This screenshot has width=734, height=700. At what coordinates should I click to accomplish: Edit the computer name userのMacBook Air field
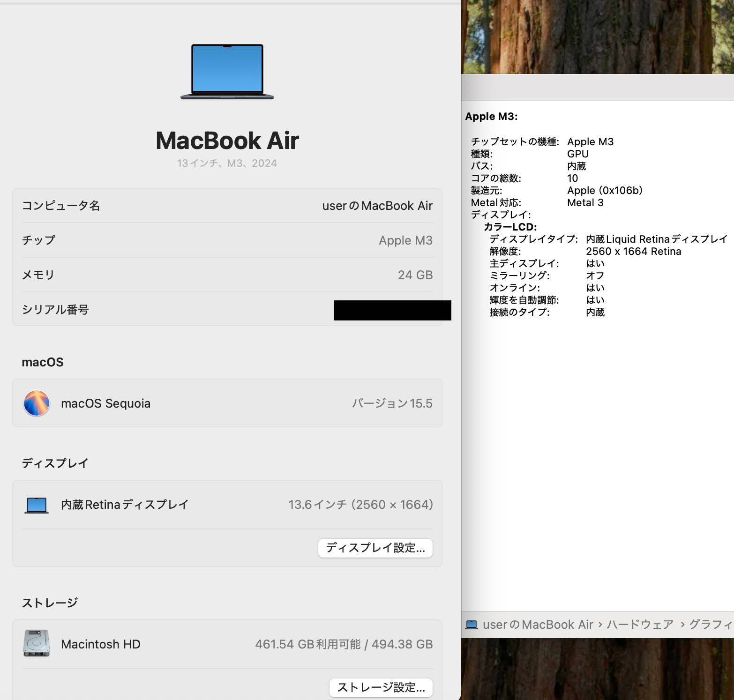click(x=377, y=206)
